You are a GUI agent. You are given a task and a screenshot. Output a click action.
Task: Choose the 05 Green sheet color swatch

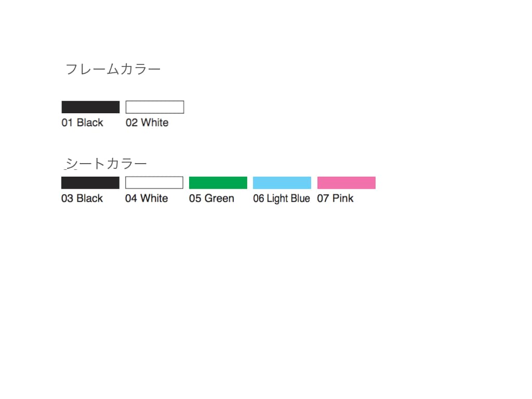pos(218,182)
